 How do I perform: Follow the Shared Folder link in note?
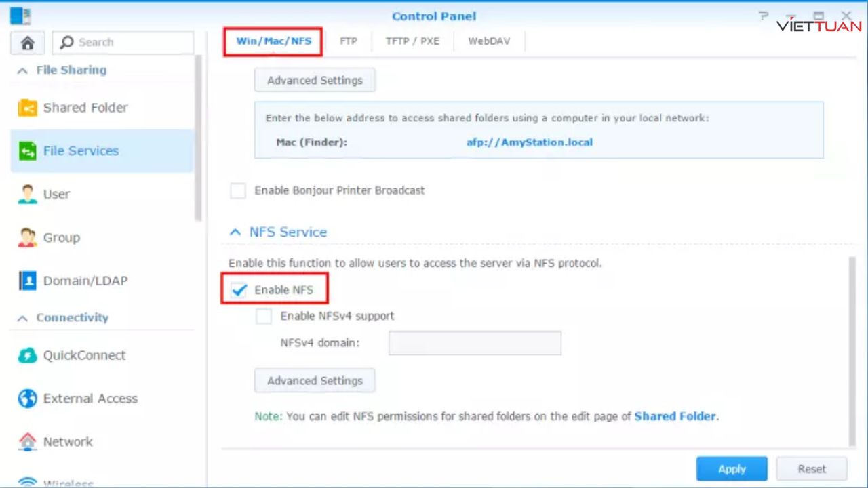click(675, 416)
